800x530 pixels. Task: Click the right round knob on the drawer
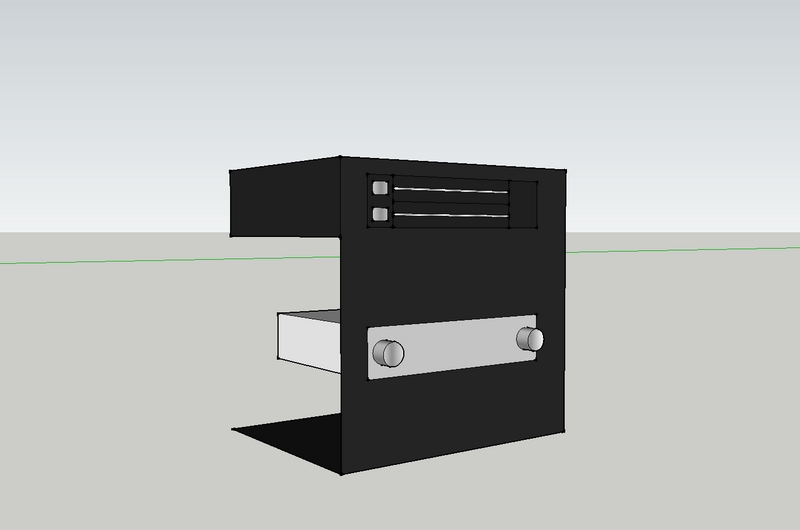click(530, 339)
